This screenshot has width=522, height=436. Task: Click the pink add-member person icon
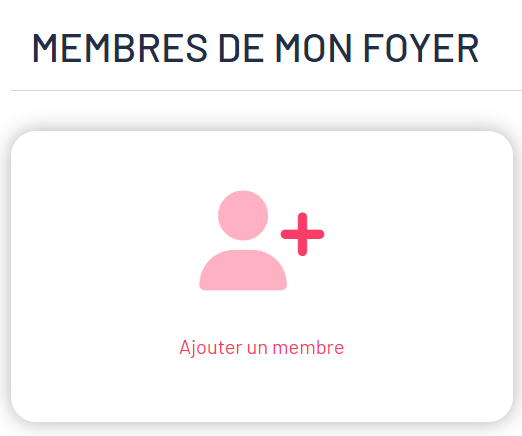coord(262,240)
